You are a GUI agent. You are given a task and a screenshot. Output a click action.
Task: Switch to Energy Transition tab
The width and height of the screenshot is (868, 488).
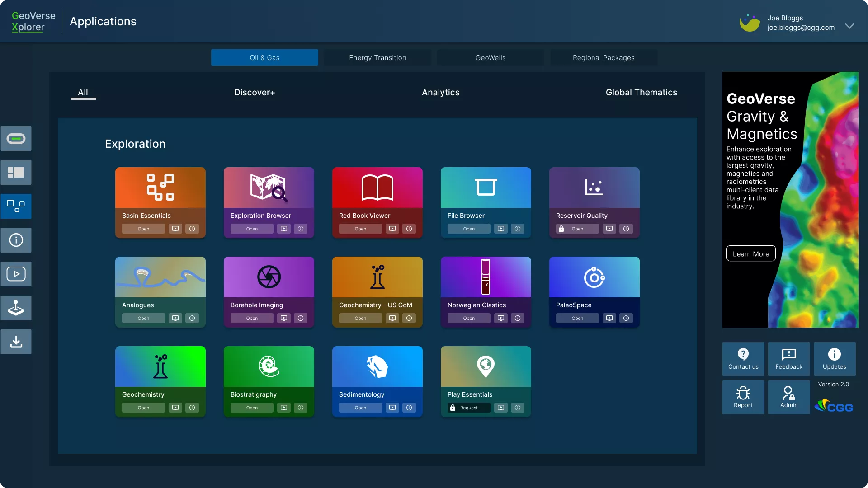pyautogui.click(x=377, y=58)
